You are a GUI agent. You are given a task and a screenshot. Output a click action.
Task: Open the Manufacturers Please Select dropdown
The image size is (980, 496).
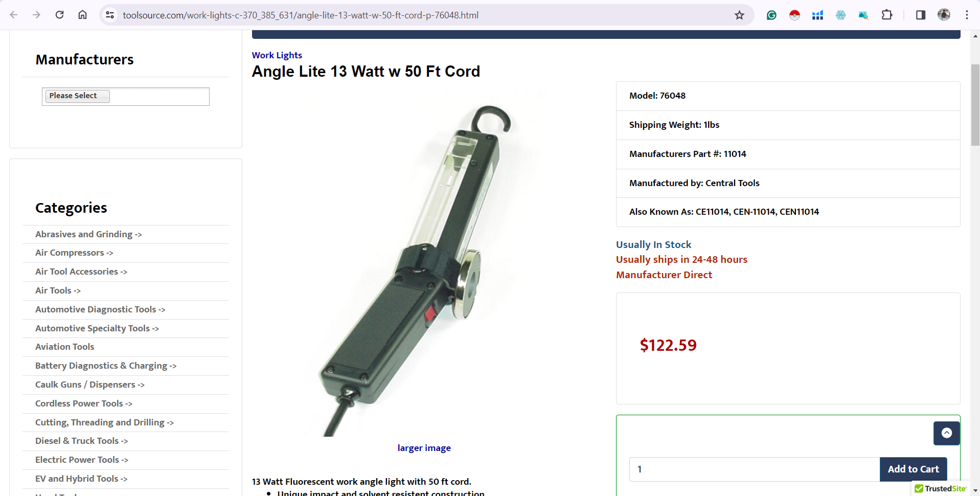point(126,96)
